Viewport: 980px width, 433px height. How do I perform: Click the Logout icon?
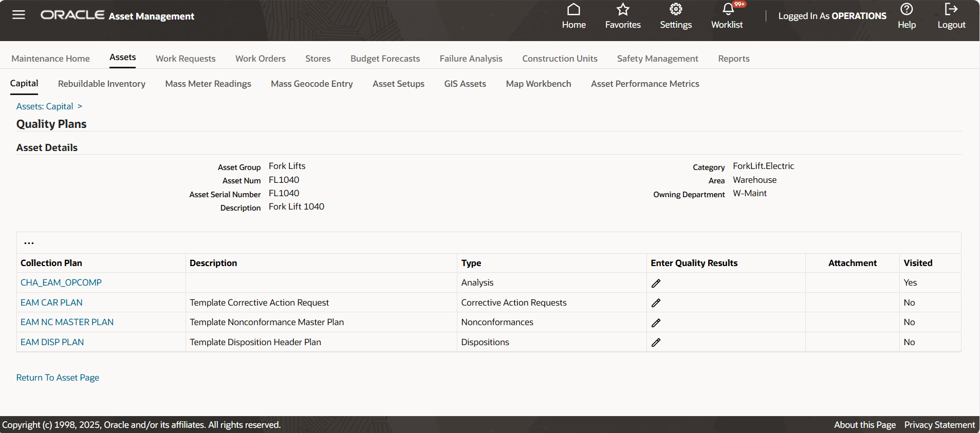(951, 10)
